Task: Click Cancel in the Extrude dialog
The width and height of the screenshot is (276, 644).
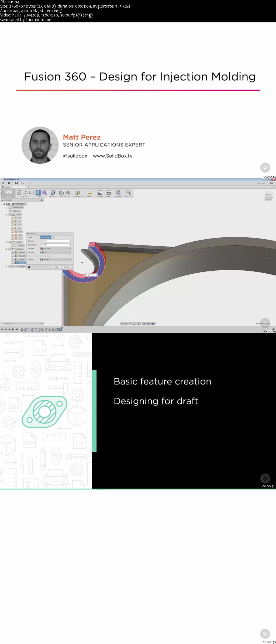Action: tap(66, 267)
